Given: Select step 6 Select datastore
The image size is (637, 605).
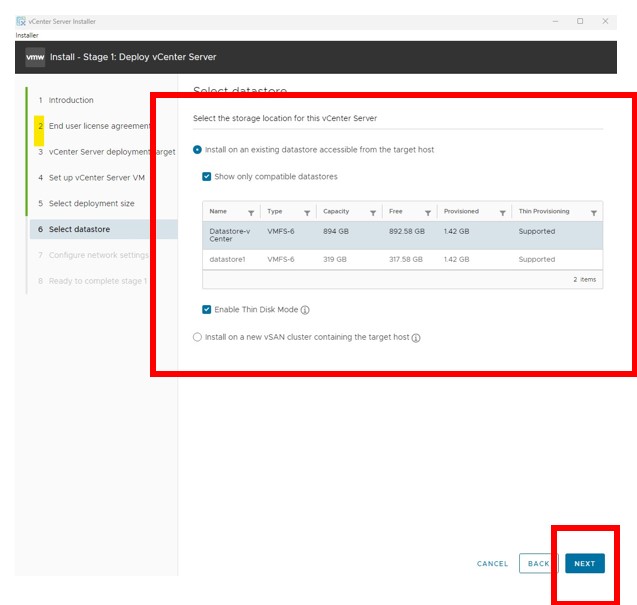Looking at the screenshot, I should (x=104, y=229).
